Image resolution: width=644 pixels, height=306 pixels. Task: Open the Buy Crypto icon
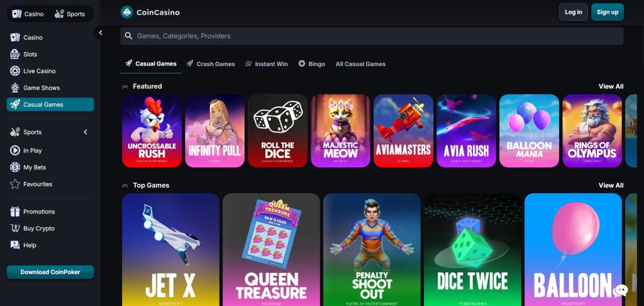15,229
